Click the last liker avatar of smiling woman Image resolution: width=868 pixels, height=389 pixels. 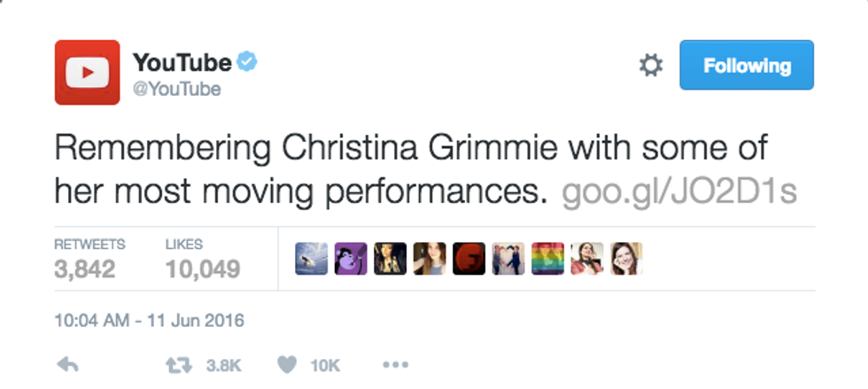(625, 258)
